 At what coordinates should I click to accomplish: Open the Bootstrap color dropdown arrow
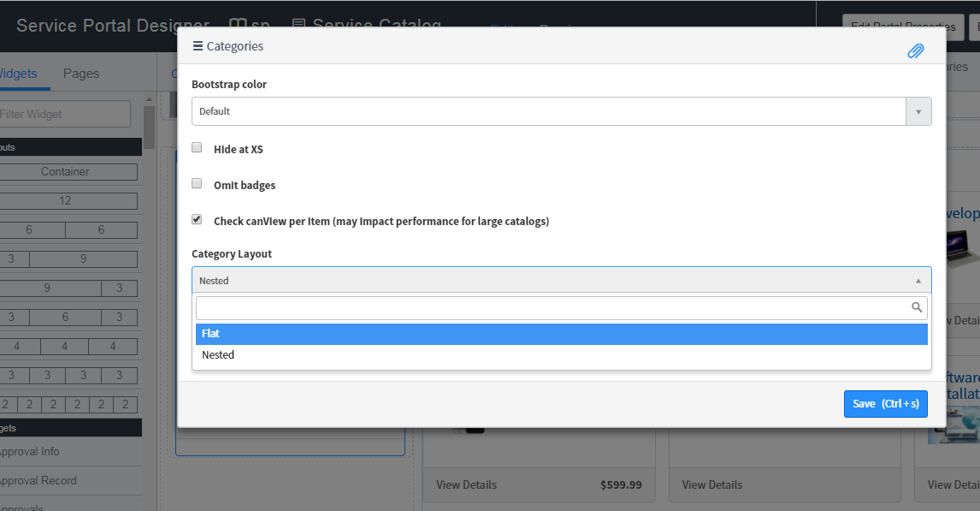(918, 111)
